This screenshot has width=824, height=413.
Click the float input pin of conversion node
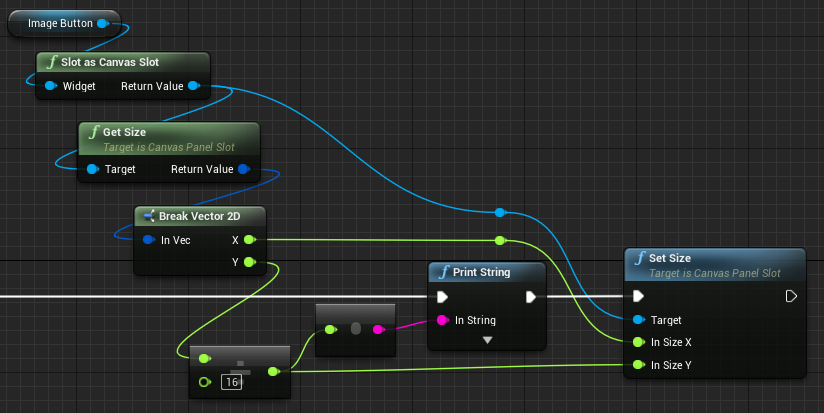coord(331,329)
